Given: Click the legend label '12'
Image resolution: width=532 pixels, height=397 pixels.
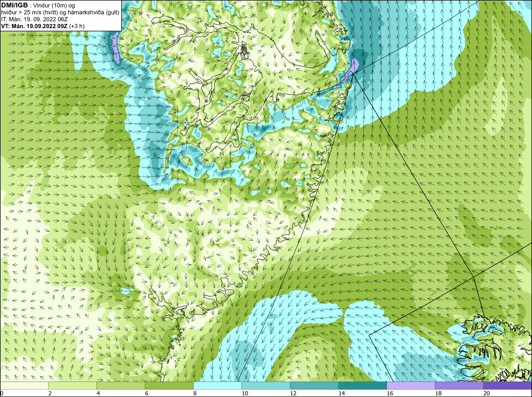Looking at the screenshot, I should coord(293,393).
